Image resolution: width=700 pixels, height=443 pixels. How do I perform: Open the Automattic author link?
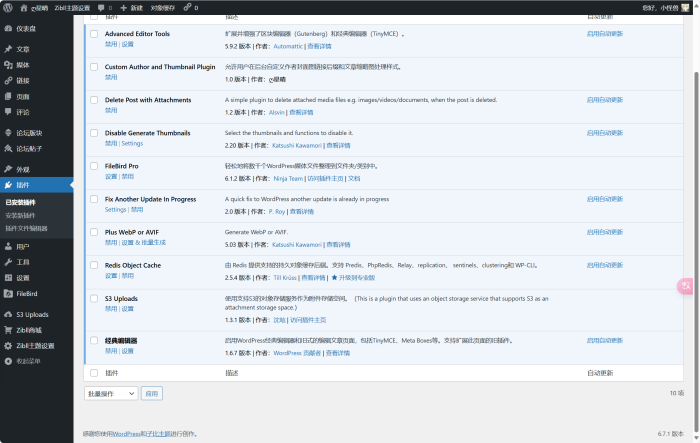click(288, 46)
